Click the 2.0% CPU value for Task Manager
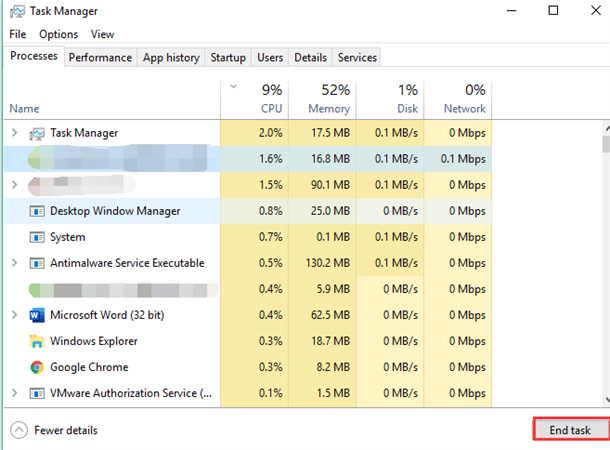Image resolution: width=610 pixels, height=450 pixels. (x=271, y=133)
